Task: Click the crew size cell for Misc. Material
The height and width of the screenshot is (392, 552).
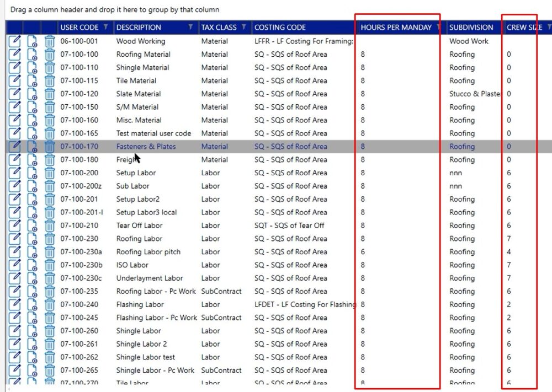Action: (x=509, y=120)
